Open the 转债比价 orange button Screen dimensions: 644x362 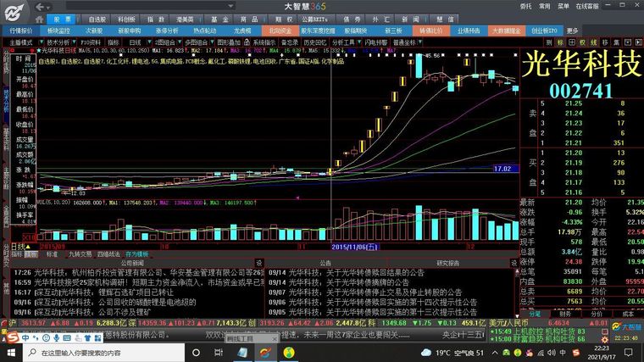[x=430, y=31]
